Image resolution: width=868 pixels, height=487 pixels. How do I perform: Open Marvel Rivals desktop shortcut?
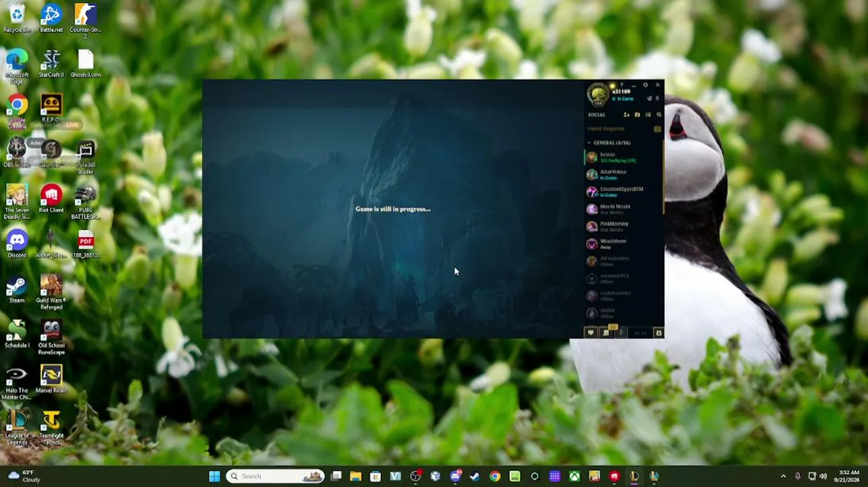[51, 379]
